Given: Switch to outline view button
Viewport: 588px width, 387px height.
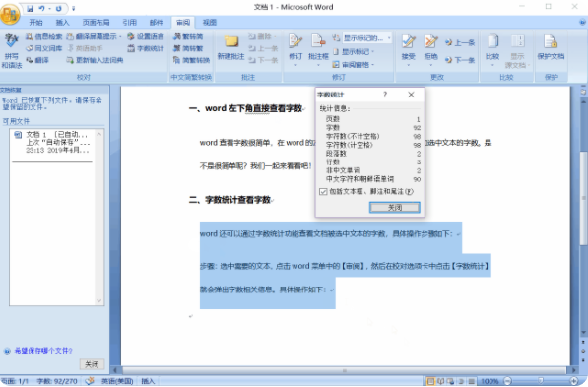Looking at the screenshot, I should click(461, 382).
